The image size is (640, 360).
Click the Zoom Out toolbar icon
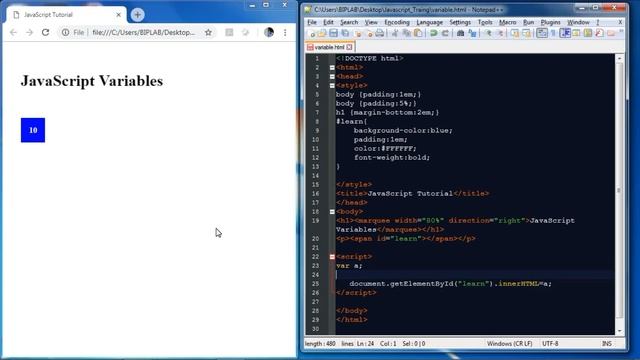[500, 33]
